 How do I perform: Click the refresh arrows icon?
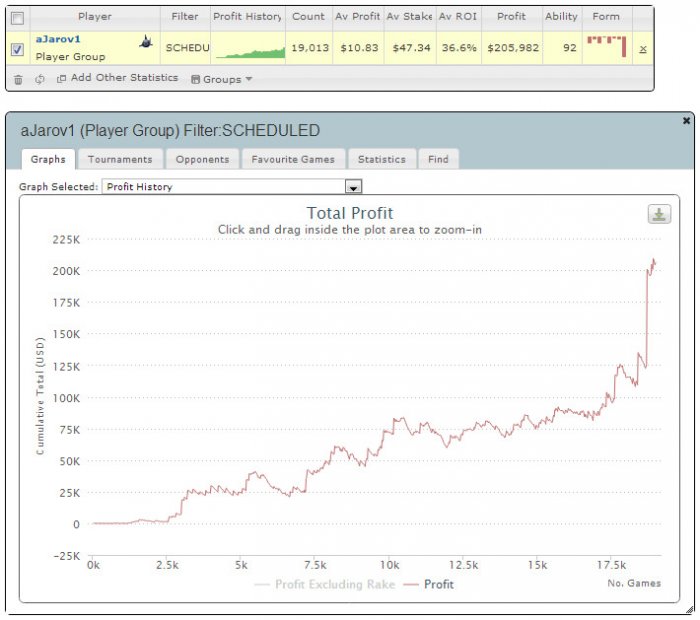click(x=40, y=79)
